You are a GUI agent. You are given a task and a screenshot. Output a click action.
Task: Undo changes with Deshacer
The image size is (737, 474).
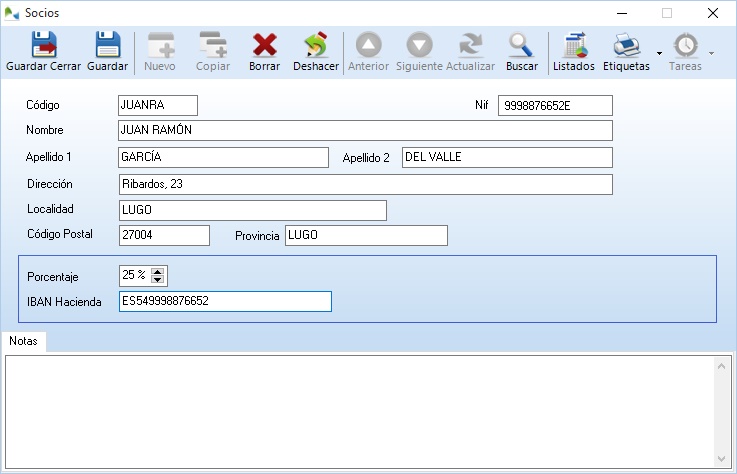316,45
